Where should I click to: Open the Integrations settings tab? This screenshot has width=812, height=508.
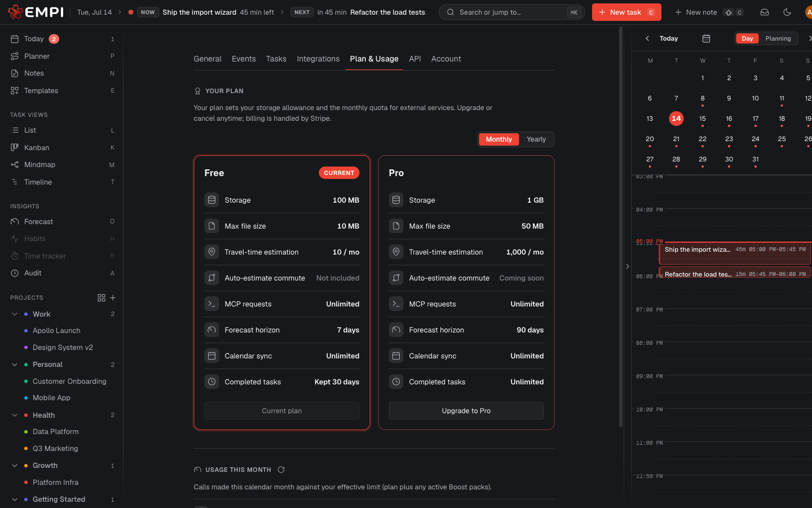click(x=318, y=59)
